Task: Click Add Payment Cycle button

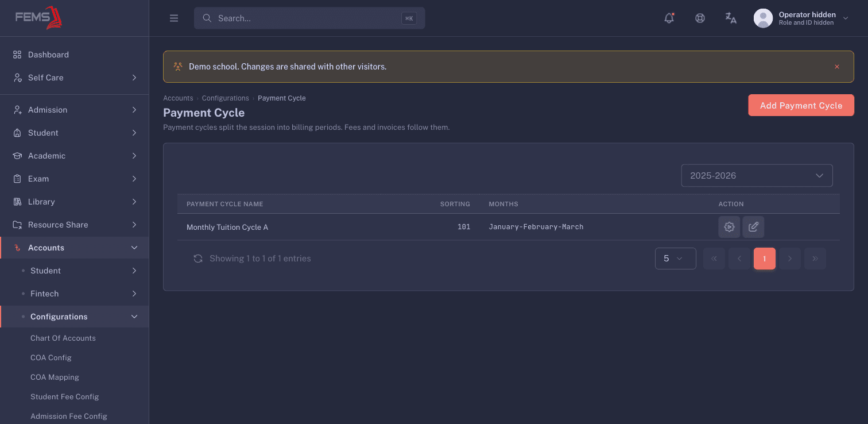Action: 801,105
